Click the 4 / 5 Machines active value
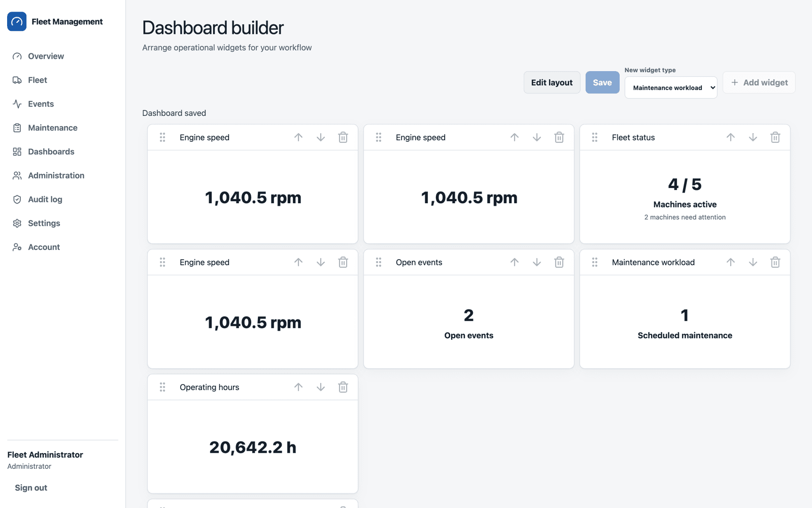 (x=685, y=184)
